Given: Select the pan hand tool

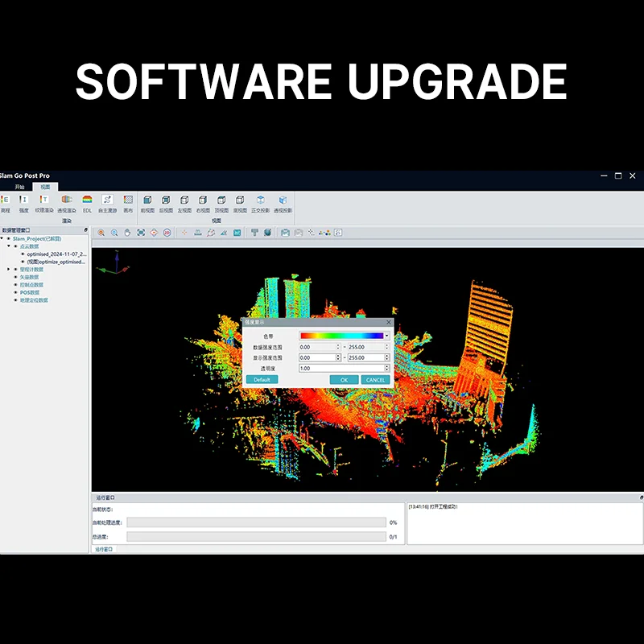Looking at the screenshot, I should [x=127, y=233].
